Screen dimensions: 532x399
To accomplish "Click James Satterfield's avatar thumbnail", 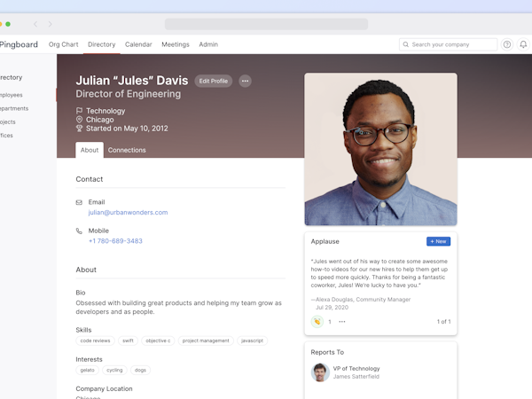I will click(320, 372).
